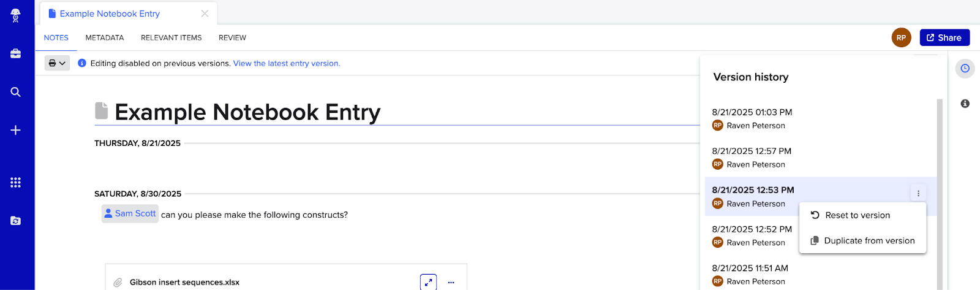Viewport: 980px width, 290px height.
Task: Open the Projects briefcase icon in sidebar
Action: pyautogui.click(x=16, y=54)
